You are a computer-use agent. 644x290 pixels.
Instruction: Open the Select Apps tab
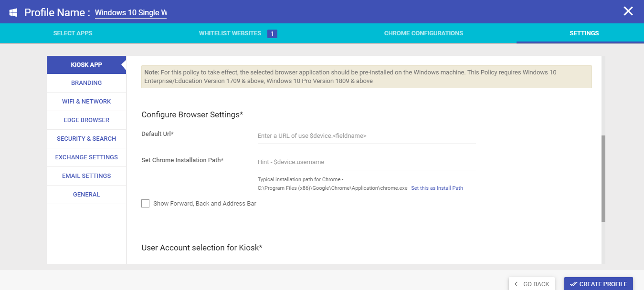[x=73, y=33]
